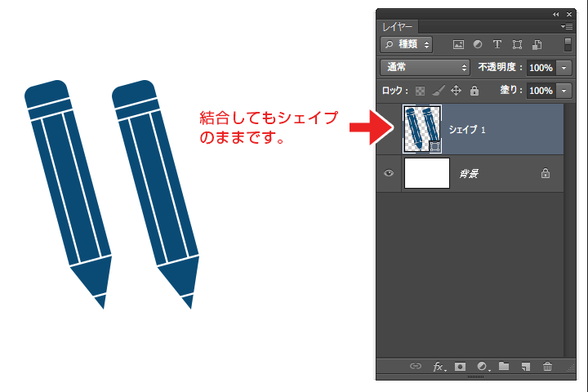The height and width of the screenshot is (392, 588).
Task: Create new fill or adjustment layer
Action: [x=483, y=367]
